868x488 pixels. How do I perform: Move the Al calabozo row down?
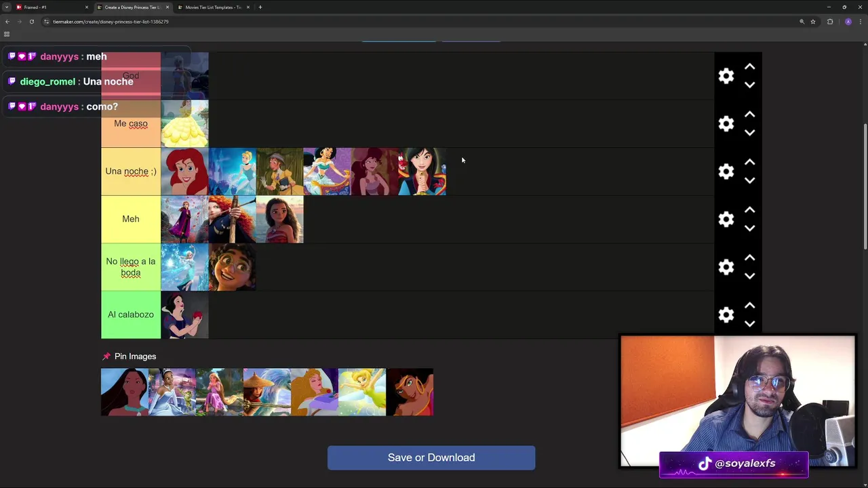[x=749, y=324]
